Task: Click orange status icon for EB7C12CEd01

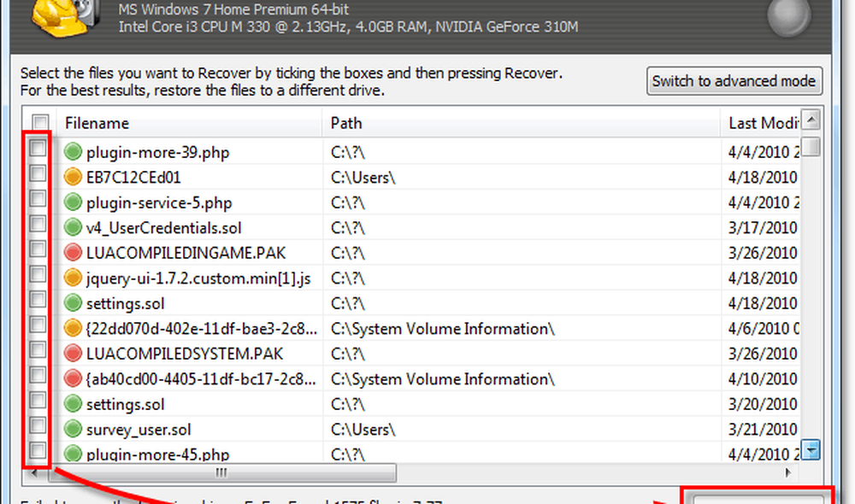Action: 73,177
